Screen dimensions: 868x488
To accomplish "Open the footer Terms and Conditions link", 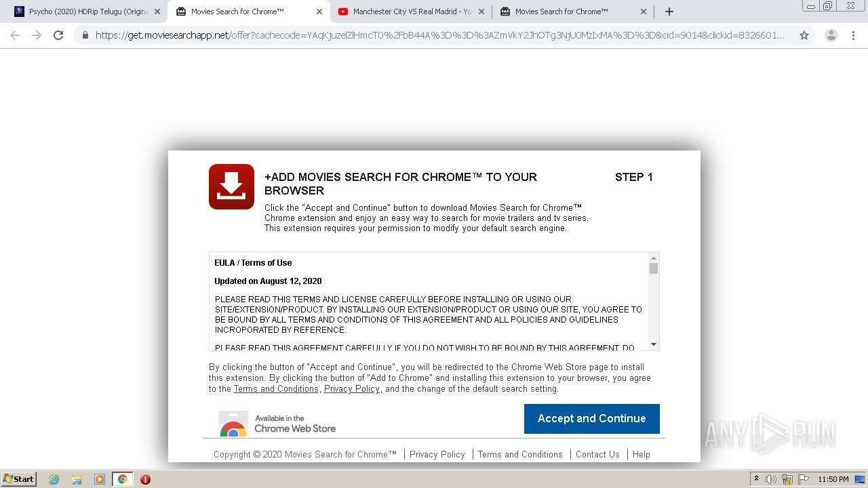I will [x=520, y=455].
